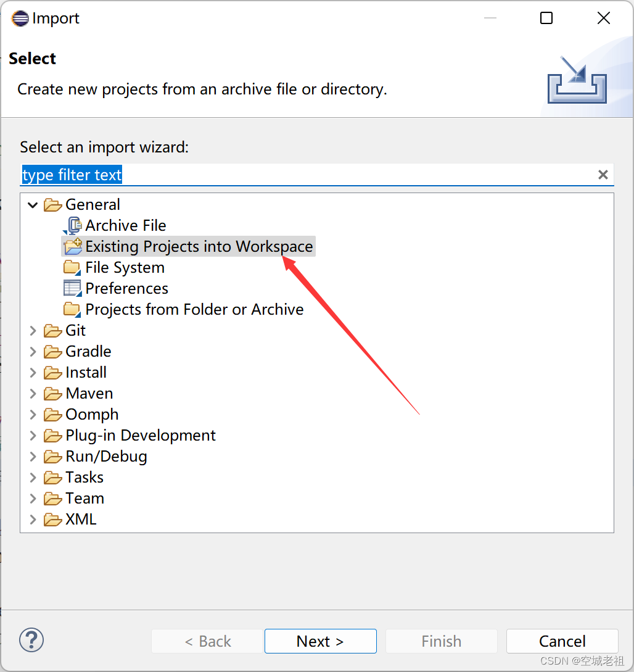
Task: Click the Maven folder icon
Action: tap(52, 393)
